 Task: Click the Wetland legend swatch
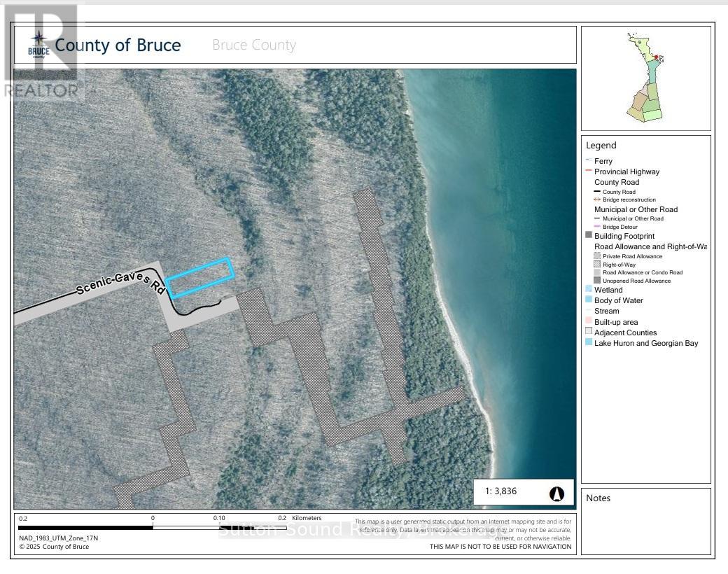point(589,290)
